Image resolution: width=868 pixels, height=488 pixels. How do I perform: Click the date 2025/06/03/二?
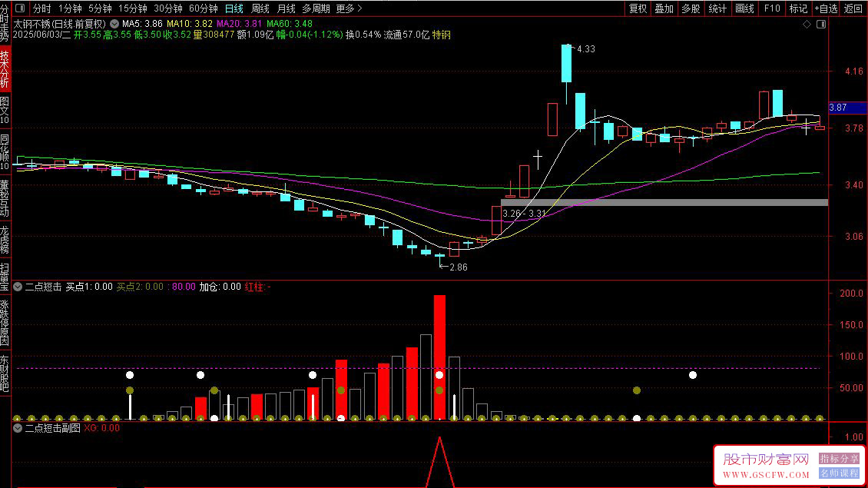click(x=41, y=35)
